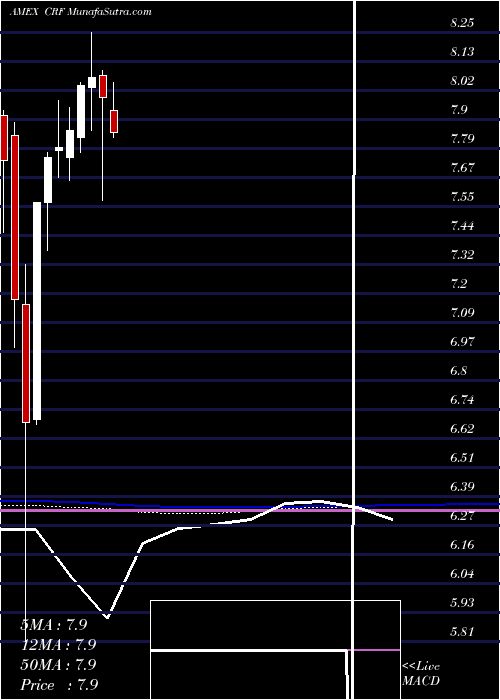500x700 pixels.
Task: Click the 6.97 price axis label
Action: point(462,342)
